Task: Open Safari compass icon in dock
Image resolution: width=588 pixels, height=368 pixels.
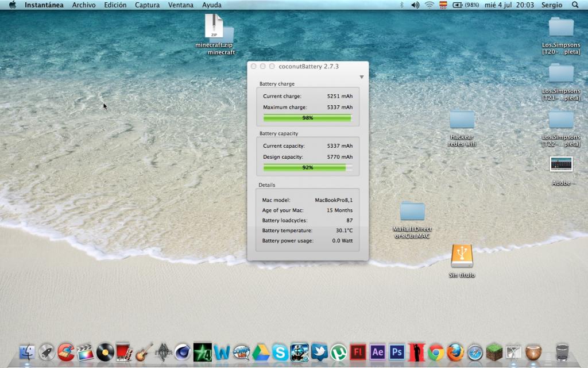Action: (x=475, y=352)
